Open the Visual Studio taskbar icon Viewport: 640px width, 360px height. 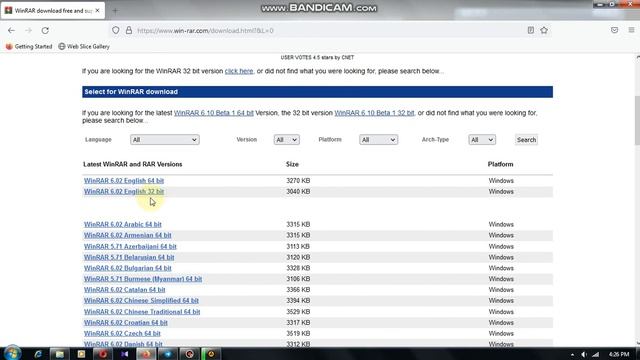(x=124, y=354)
